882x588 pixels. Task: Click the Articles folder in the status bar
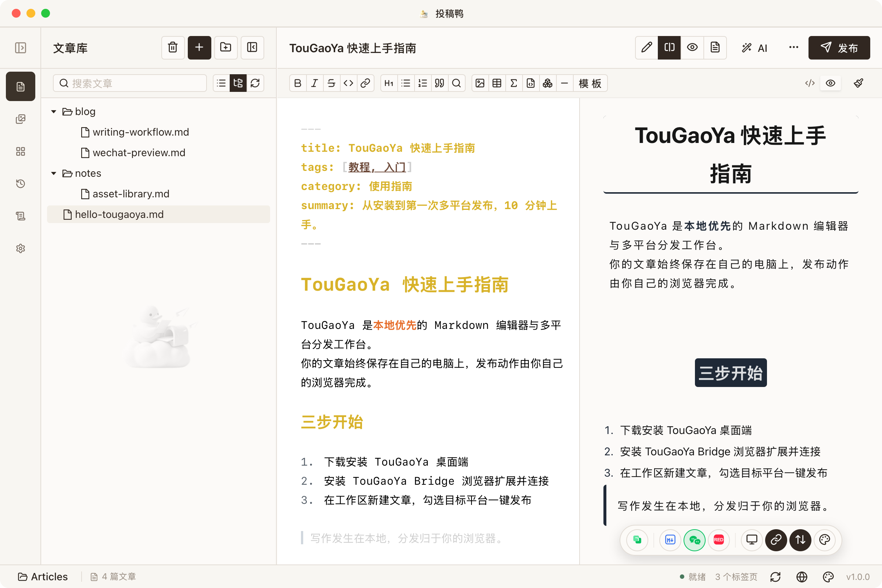tap(43, 577)
